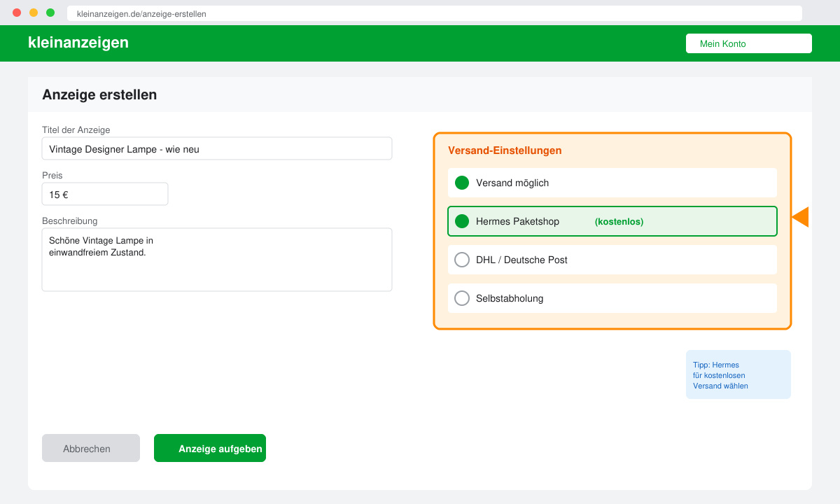This screenshot has height=504, width=840.
Task: Open the Mein Konto button
Action: point(749,43)
